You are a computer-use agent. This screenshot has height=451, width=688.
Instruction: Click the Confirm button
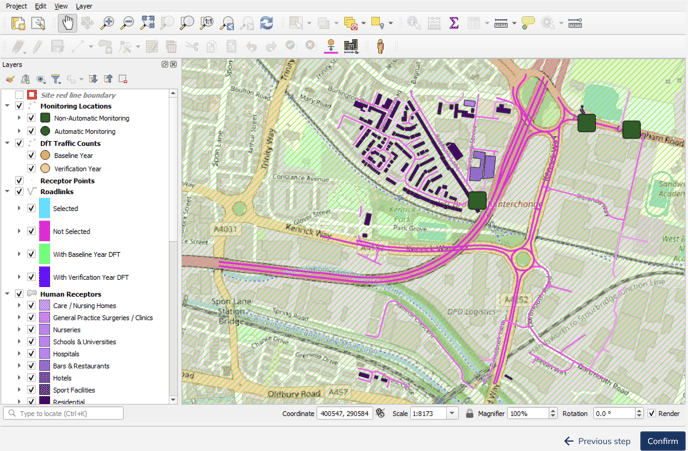662,441
